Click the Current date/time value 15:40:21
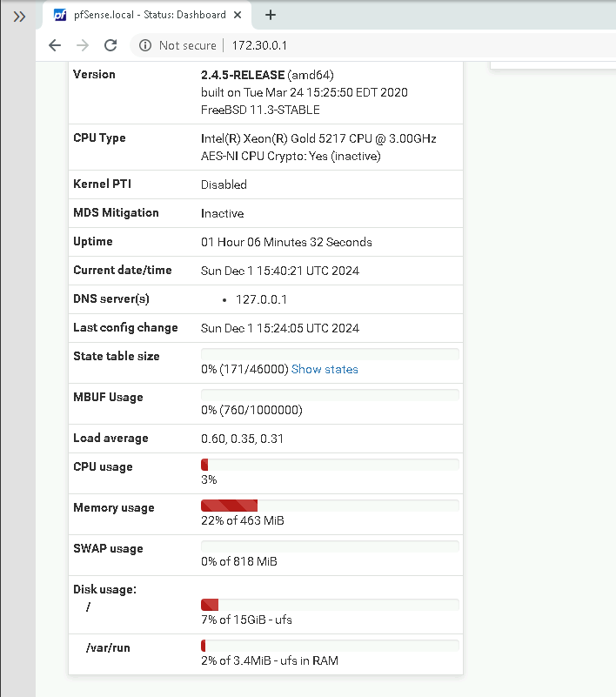The width and height of the screenshot is (616, 697). (x=280, y=271)
